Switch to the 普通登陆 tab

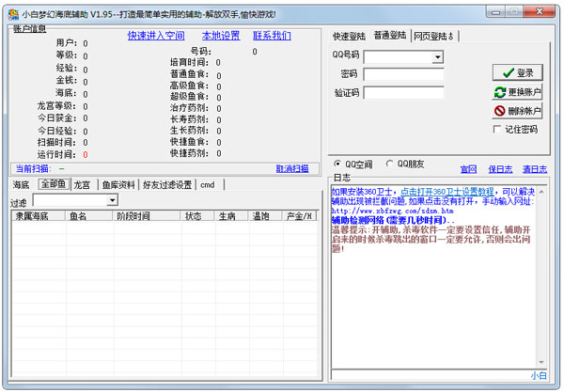point(390,35)
